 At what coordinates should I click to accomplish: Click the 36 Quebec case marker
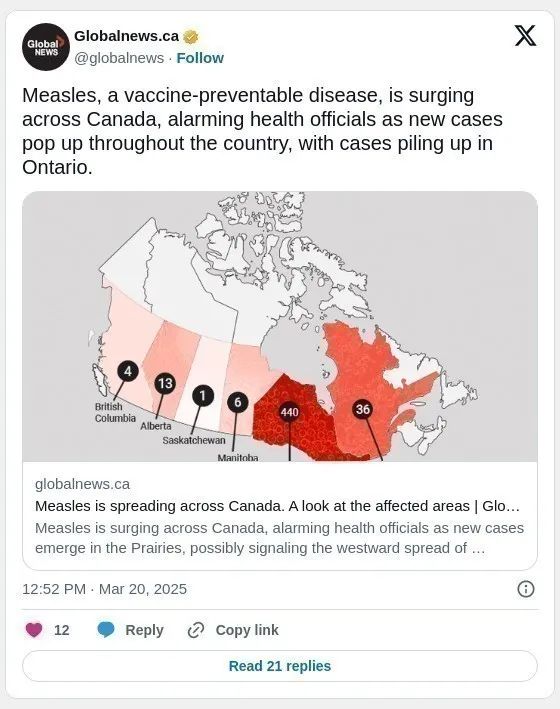pyautogui.click(x=363, y=409)
